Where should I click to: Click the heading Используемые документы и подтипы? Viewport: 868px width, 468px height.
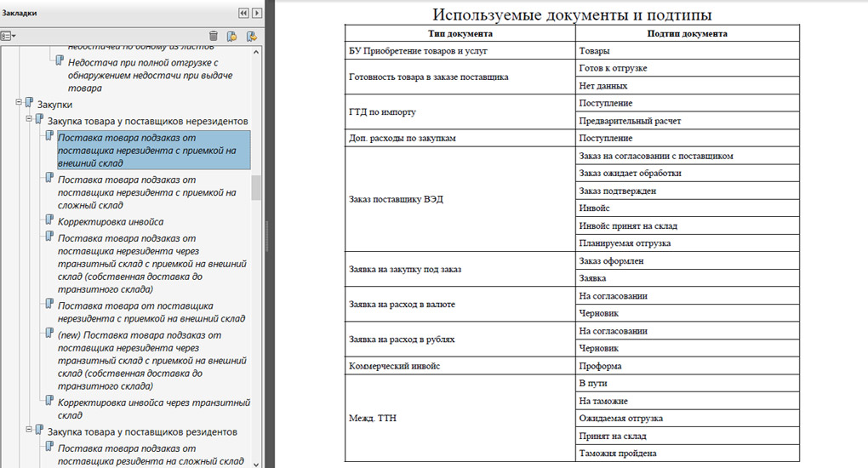[572, 14]
